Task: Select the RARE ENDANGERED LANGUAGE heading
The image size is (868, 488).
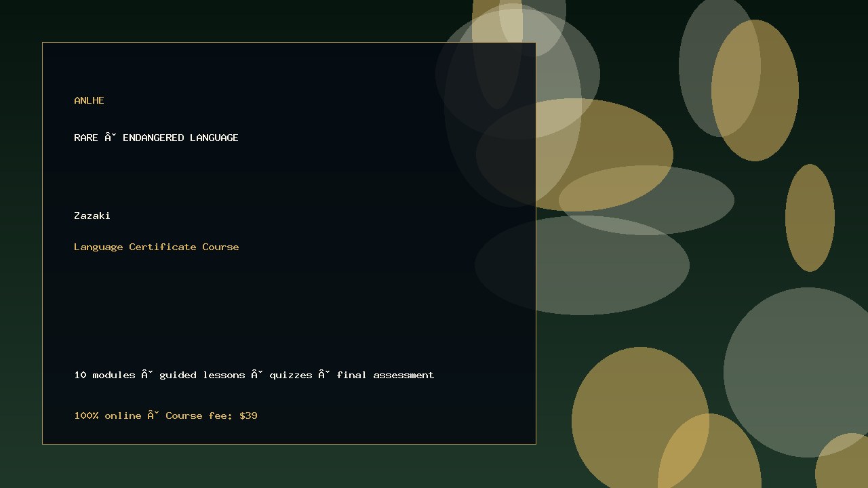Action: click(x=156, y=138)
